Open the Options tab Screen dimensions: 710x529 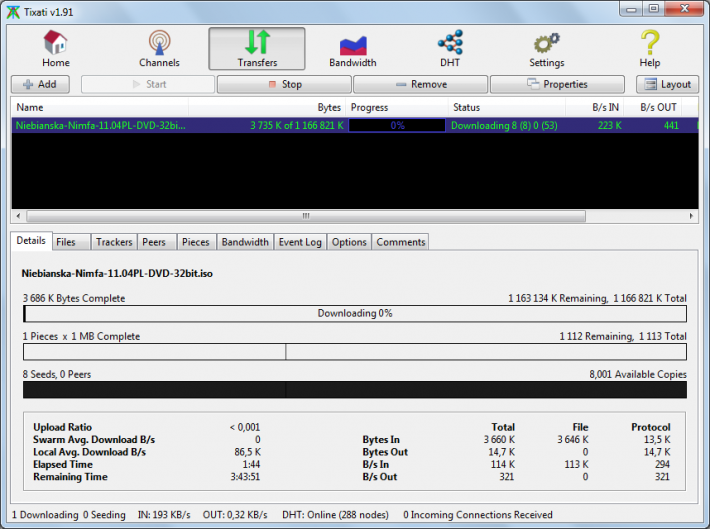pos(349,242)
